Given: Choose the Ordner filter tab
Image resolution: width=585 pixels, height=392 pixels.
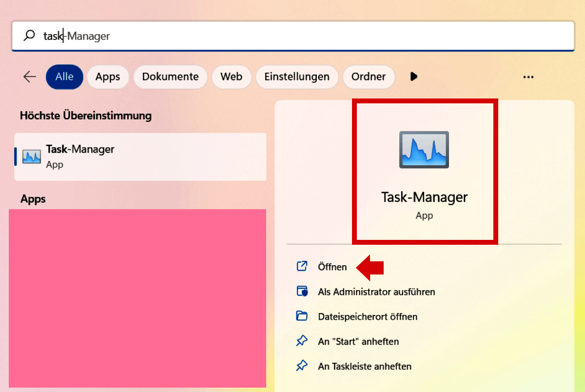Looking at the screenshot, I should pyautogui.click(x=368, y=77).
